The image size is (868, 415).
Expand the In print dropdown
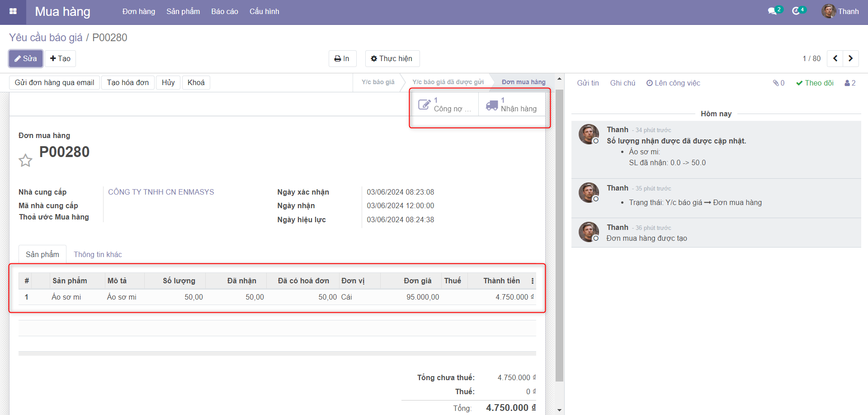tap(342, 58)
